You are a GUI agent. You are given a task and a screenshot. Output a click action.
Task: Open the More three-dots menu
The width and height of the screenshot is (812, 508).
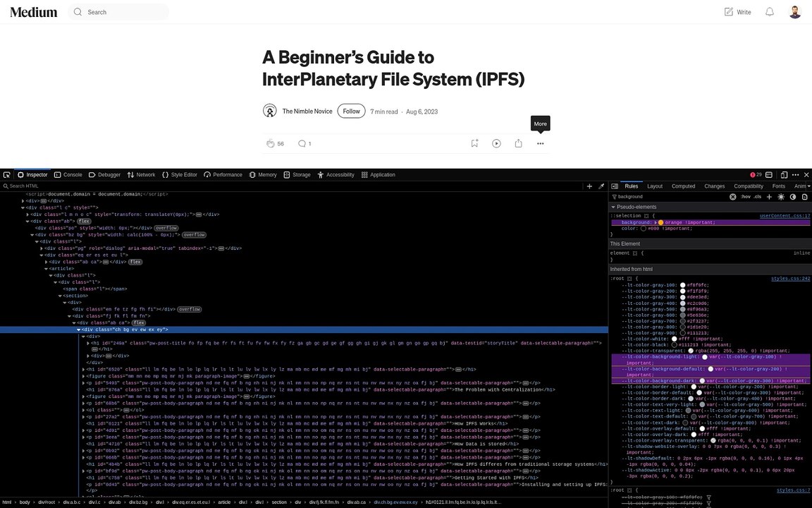click(x=540, y=144)
